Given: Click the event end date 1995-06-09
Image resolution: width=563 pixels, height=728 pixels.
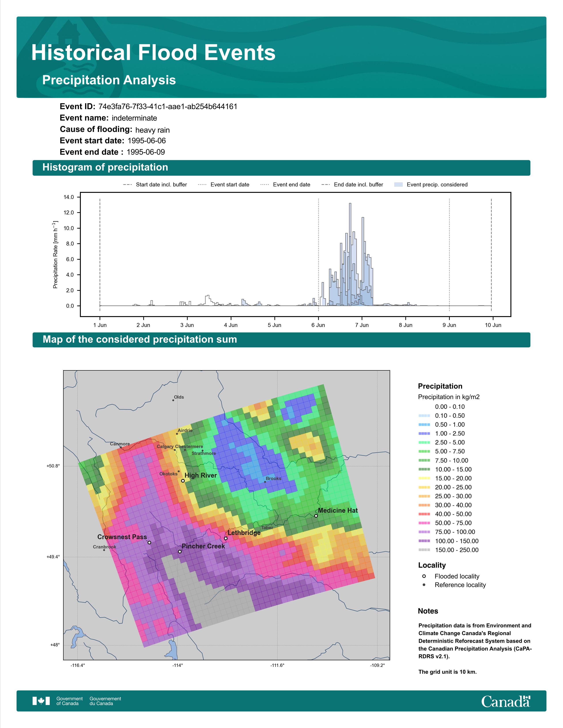Looking at the screenshot, I should click(x=146, y=152).
